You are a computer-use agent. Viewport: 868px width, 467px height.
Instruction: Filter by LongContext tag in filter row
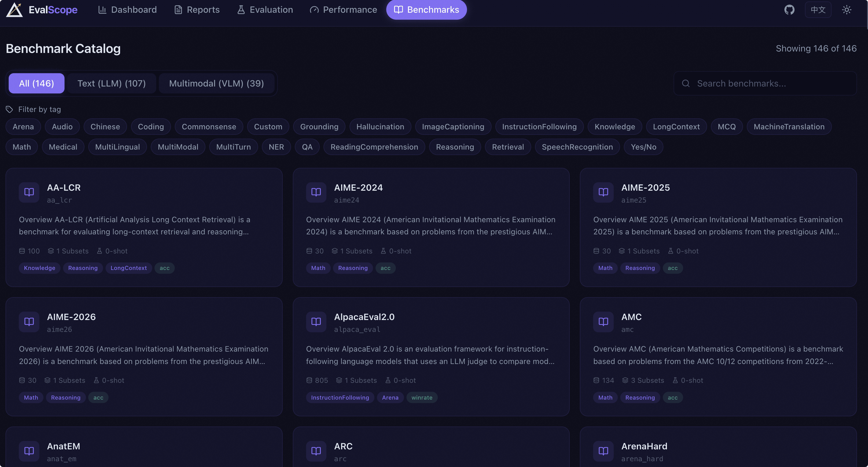click(x=676, y=127)
